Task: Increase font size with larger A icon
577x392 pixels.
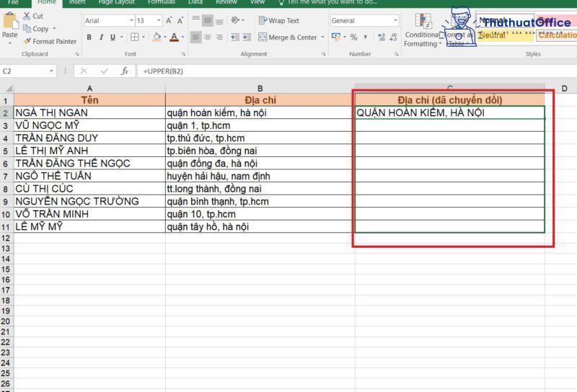Action: pos(169,21)
